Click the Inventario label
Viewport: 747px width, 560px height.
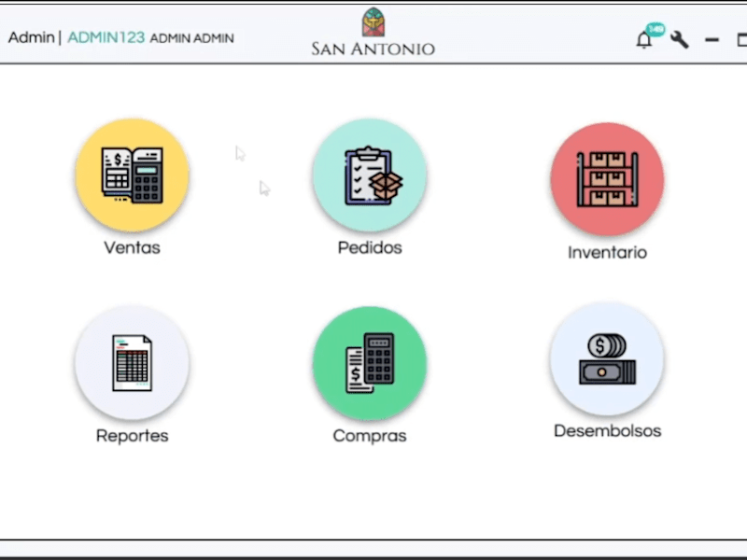(x=607, y=252)
